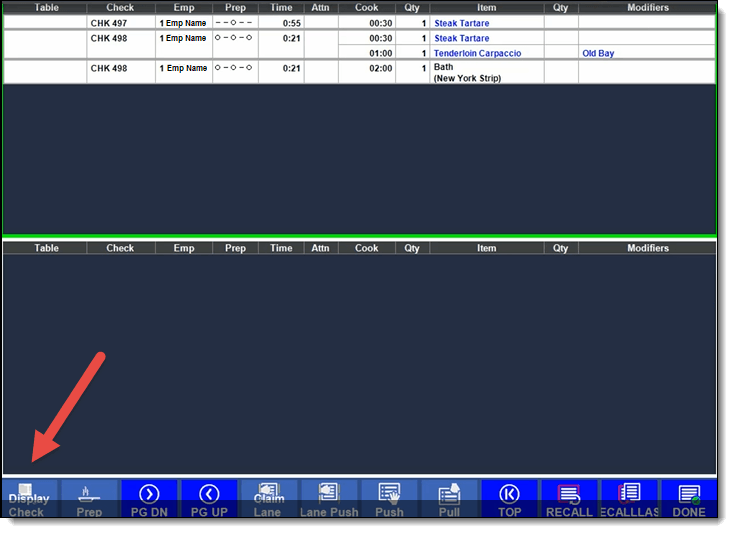Select the Prep pan icon button

[x=89, y=499]
